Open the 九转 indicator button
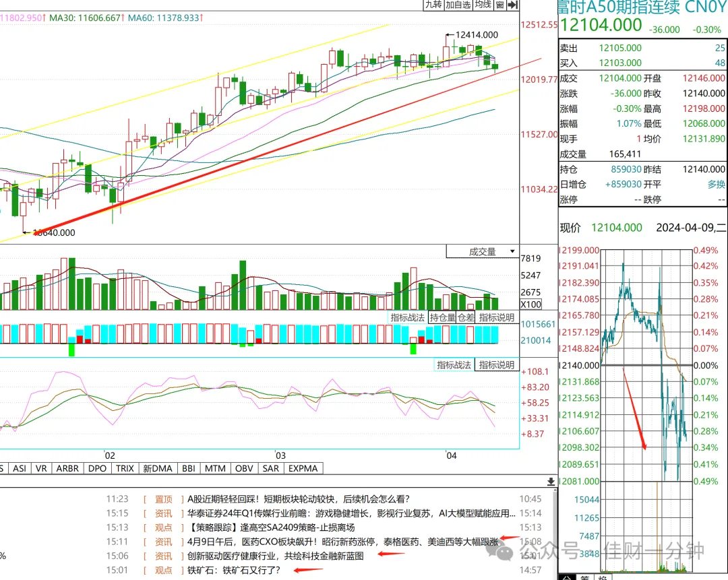The image size is (728, 580). click(433, 5)
